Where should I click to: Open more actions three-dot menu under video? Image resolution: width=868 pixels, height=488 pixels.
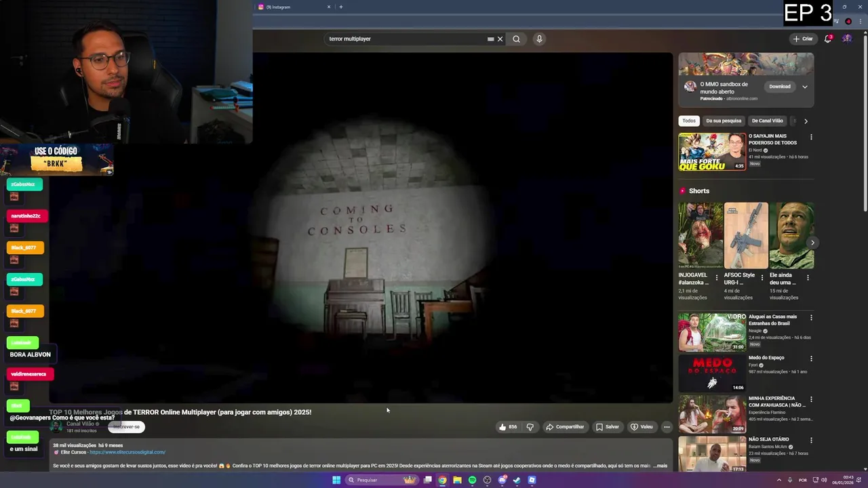coord(667,427)
